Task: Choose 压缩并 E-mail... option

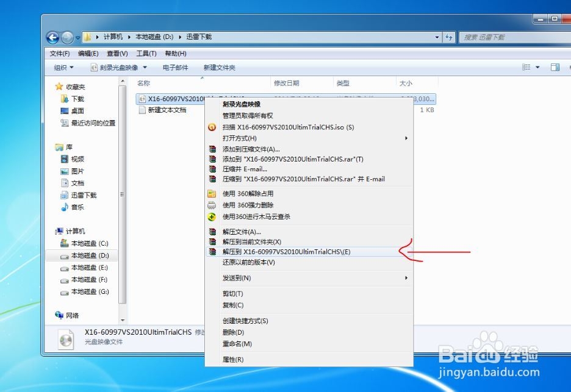Action: (309, 169)
